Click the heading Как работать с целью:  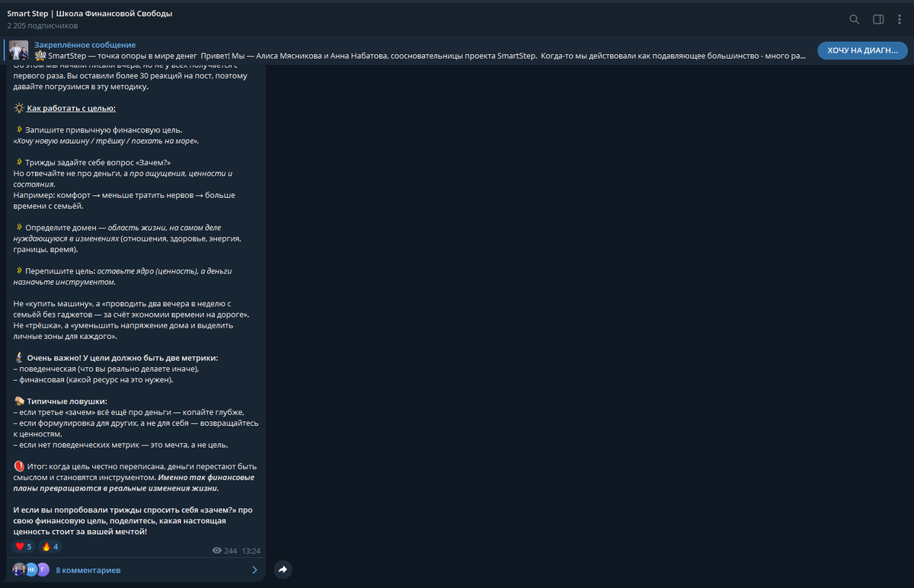point(71,108)
